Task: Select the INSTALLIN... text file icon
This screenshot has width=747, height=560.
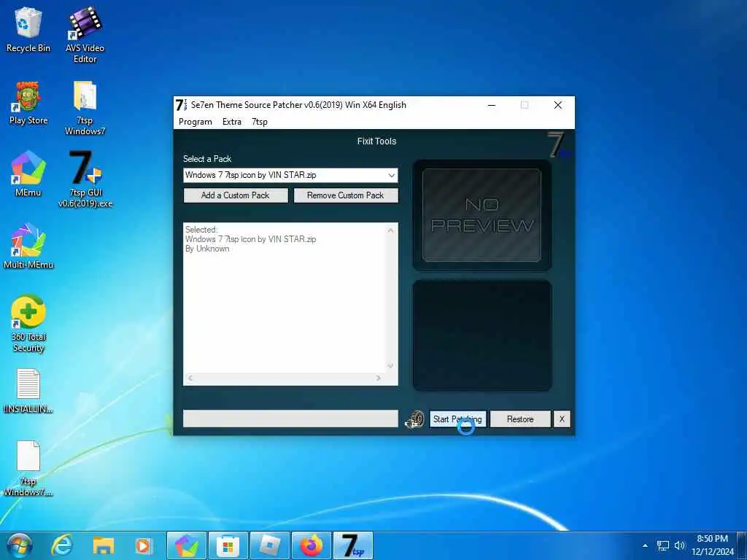Action: point(28,391)
